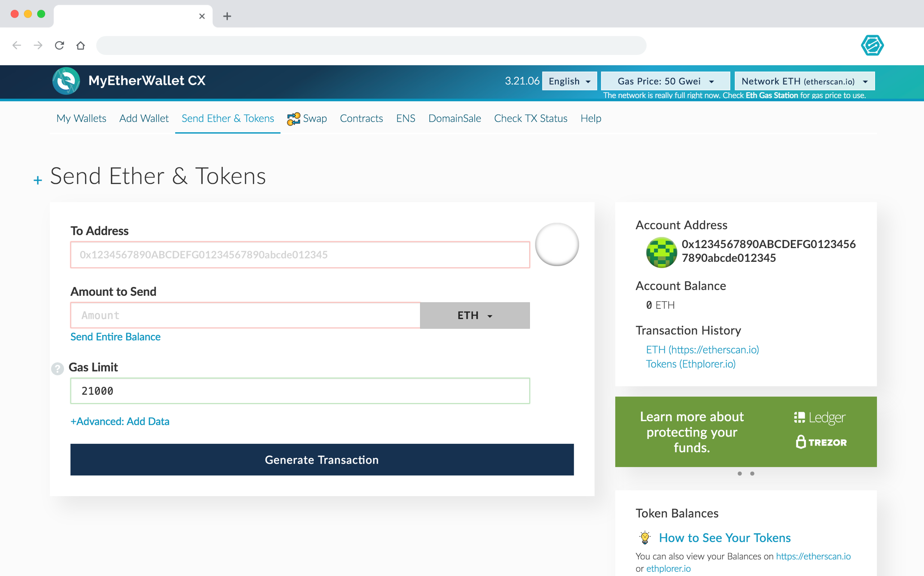Click the browser back arrow
924x576 pixels.
[17, 45]
